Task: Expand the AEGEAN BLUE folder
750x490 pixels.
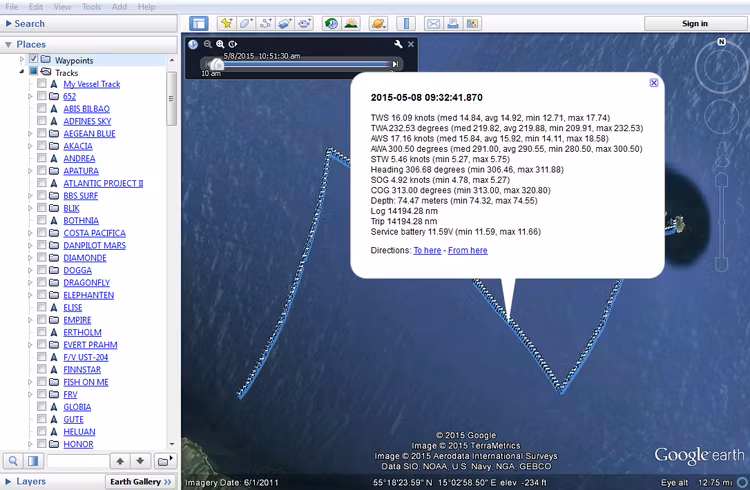Action: click(31, 134)
